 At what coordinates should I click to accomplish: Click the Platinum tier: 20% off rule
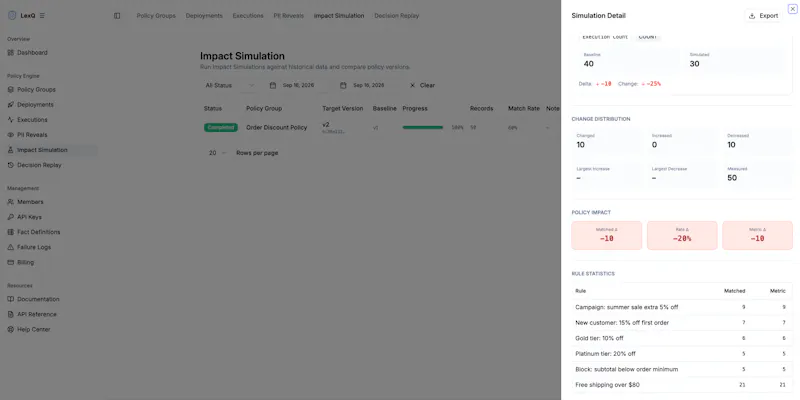click(605, 354)
